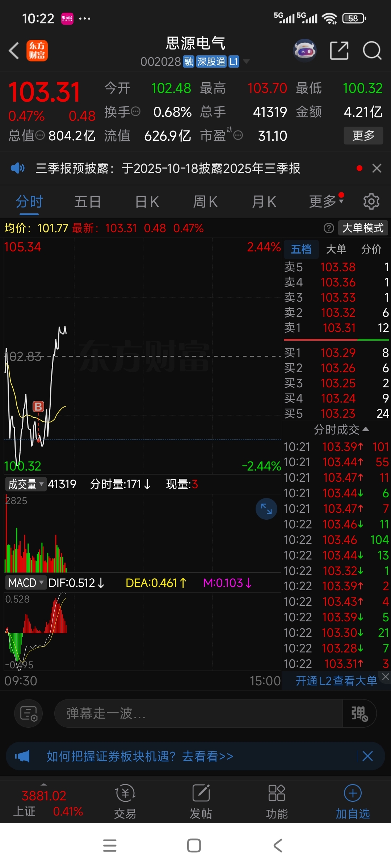Tap the 深股通 badge
Screen dimensions: 391x868
[211, 61]
